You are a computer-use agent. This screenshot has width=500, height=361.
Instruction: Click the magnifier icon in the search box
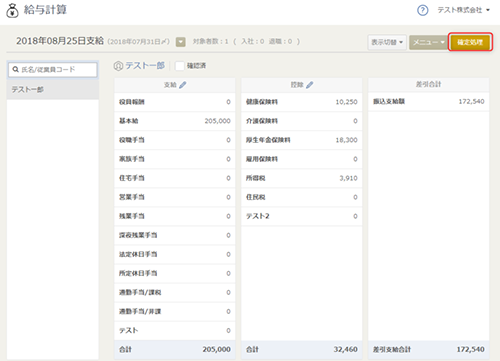tap(15, 69)
